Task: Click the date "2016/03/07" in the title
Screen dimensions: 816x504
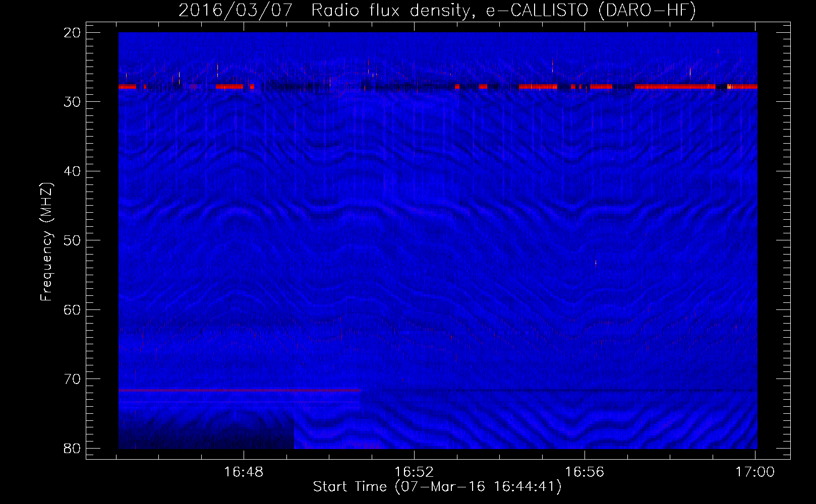Action: click(236, 10)
